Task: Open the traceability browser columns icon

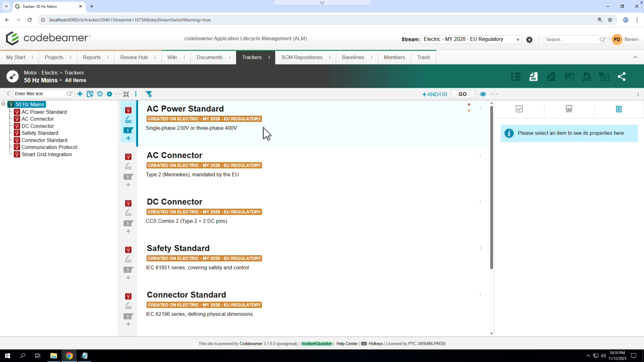Action: pos(569,77)
